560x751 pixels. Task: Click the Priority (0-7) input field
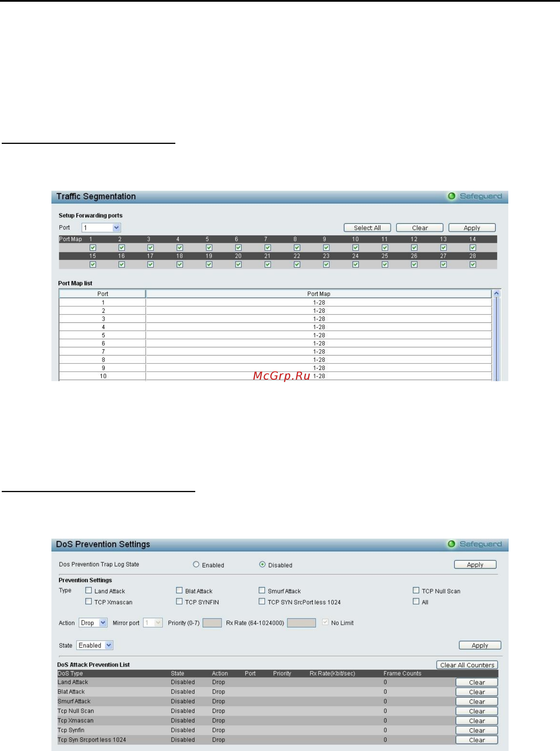(212, 623)
